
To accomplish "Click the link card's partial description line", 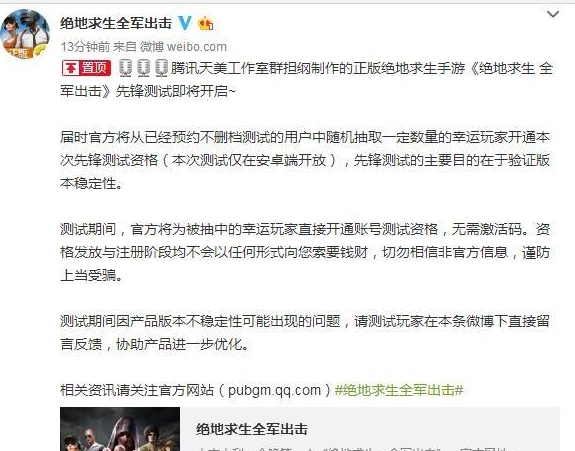I will click(x=352, y=449).
